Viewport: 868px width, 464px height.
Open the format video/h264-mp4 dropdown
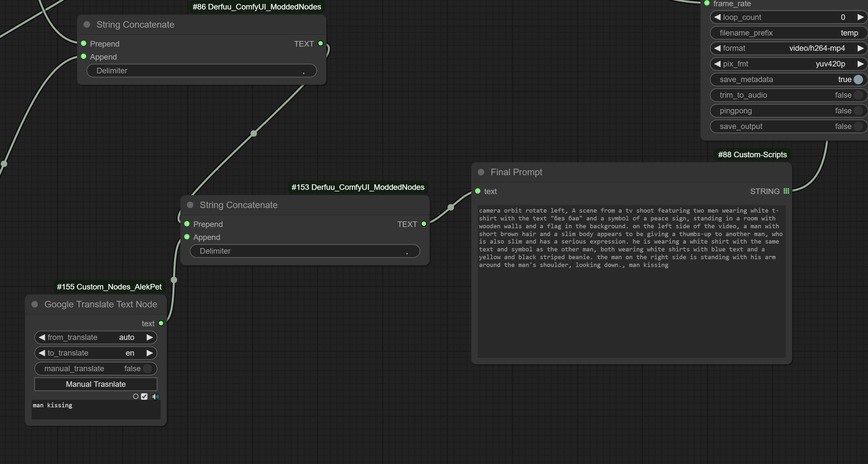(x=817, y=48)
